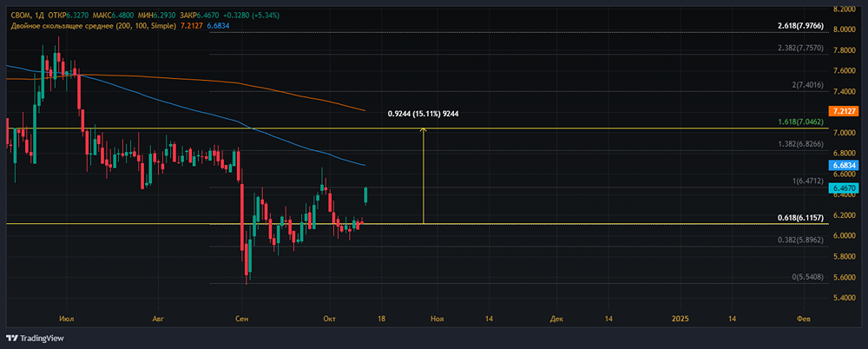Click the blue 6.6834 legend value
868x349 pixels.
coord(218,25)
